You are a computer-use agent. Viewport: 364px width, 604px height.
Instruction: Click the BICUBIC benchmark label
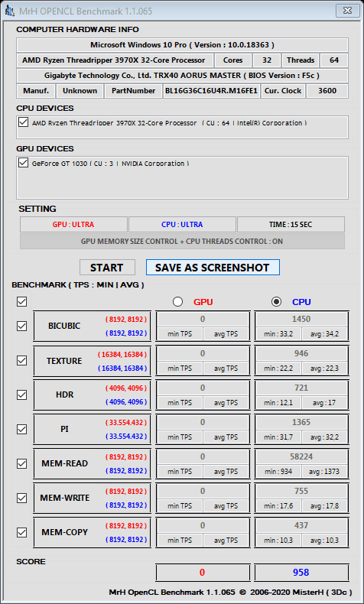click(64, 326)
